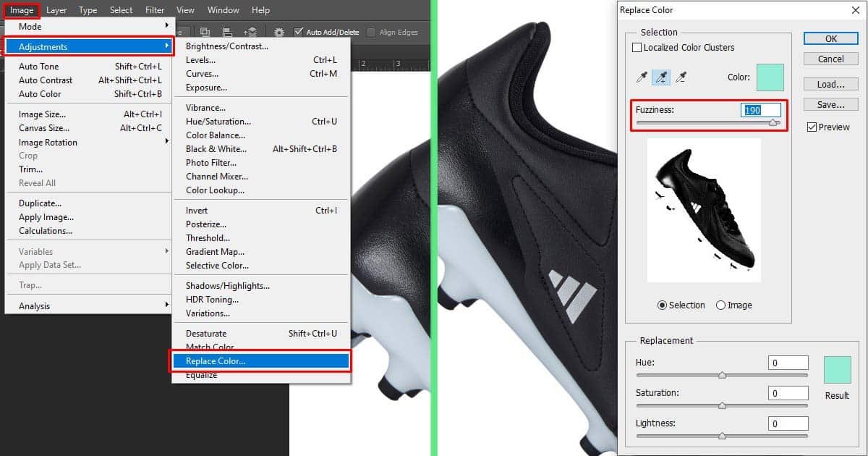Enable Localized Color Clusters
This screenshot has height=456, width=868.
tap(637, 47)
